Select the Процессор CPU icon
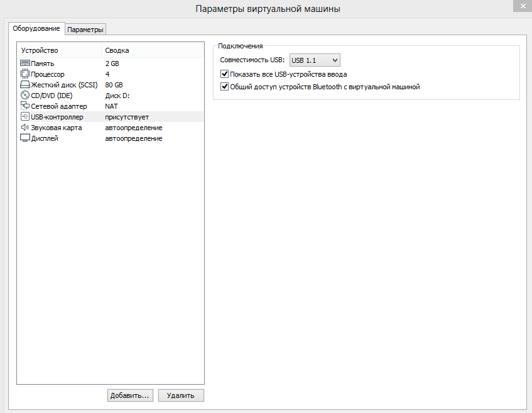The height and width of the screenshot is (413, 532). pos(25,74)
